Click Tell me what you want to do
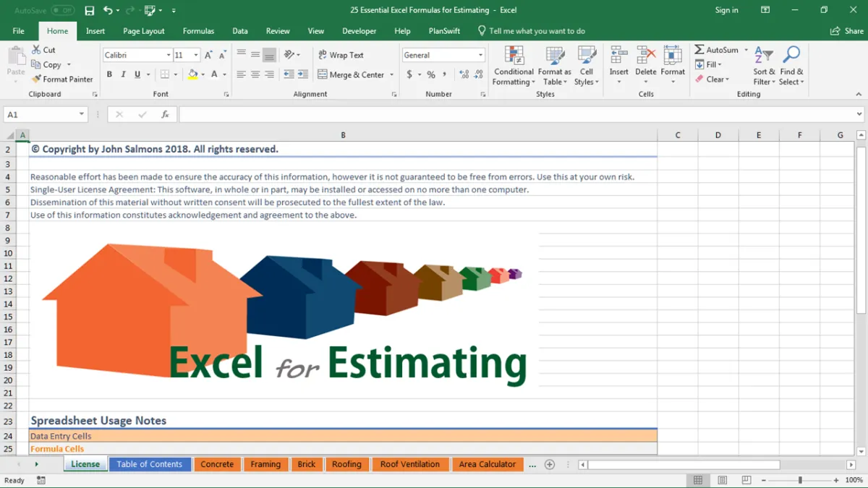The image size is (868, 488). [531, 31]
